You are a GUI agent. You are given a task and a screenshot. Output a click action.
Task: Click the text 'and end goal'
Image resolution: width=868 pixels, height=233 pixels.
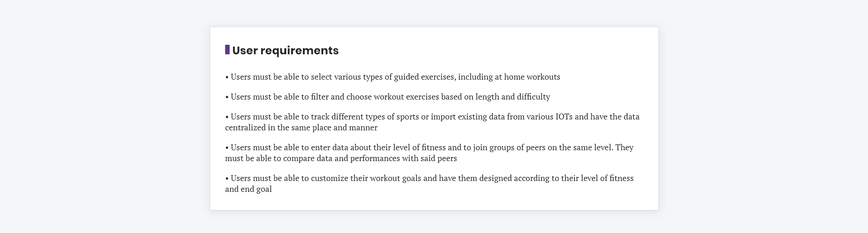pos(249,189)
